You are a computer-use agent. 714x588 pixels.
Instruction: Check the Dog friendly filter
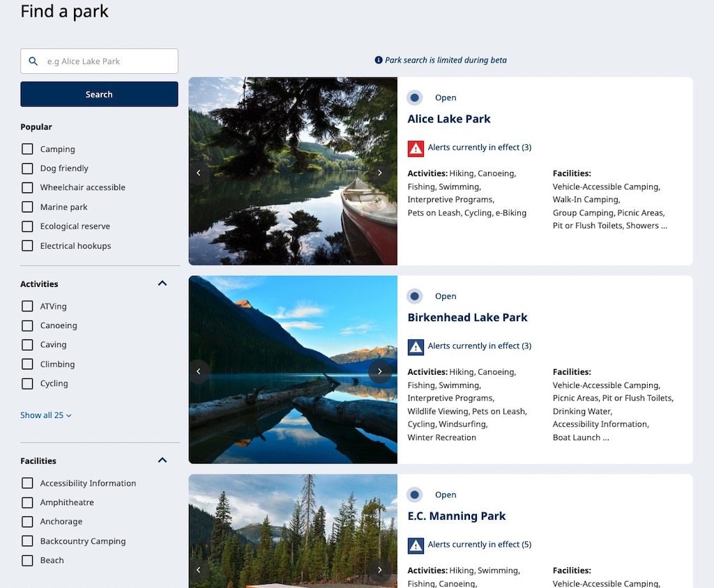[27, 169]
